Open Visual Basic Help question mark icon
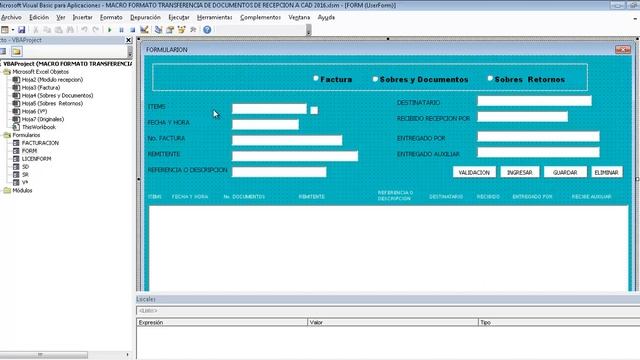640x360 pixels. [x=207, y=30]
